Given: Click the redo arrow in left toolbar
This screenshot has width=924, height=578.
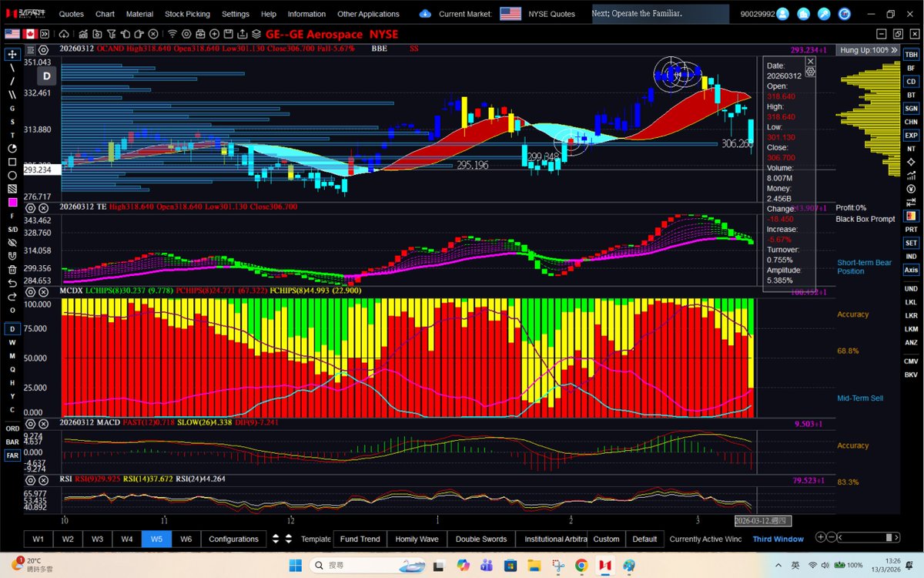Looking at the screenshot, I should [x=12, y=296].
